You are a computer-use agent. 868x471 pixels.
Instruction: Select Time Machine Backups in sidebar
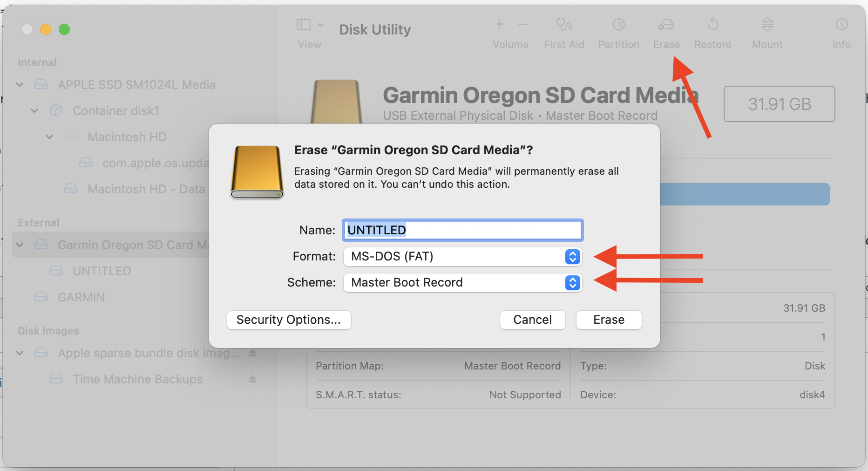tap(137, 379)
